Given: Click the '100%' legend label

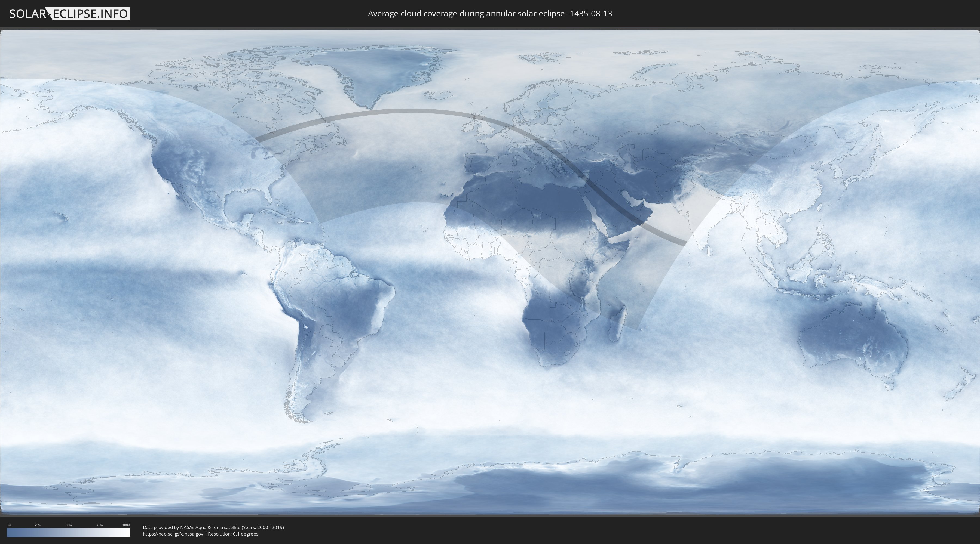Looking at the screenshot, I should coord(126,525).
